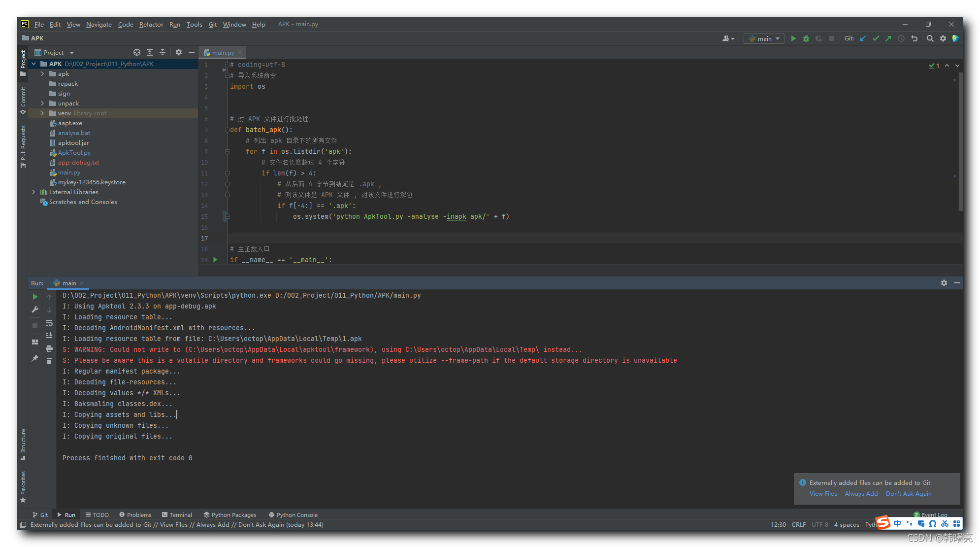The height and width of the screenshot is (547, 980).
Task: Toggle soft-wrap in Run console
Action: click(x=49, y=323)
